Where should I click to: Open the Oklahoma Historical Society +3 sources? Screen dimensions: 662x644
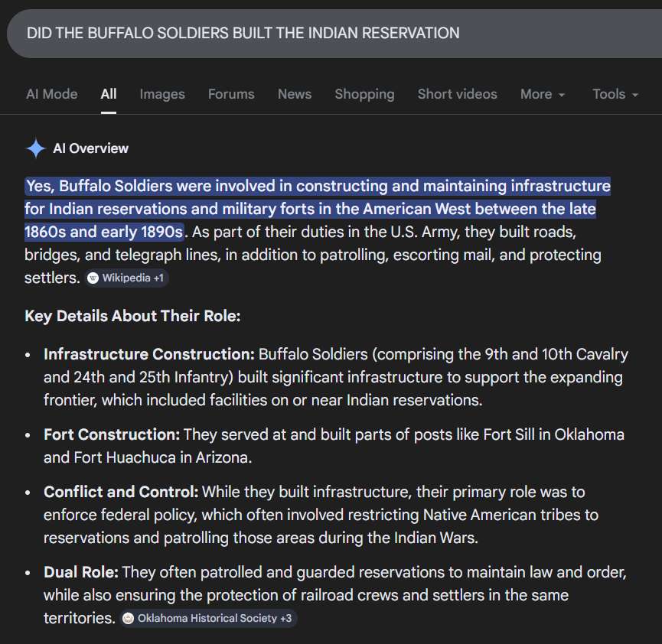click(x=209, y=618)
